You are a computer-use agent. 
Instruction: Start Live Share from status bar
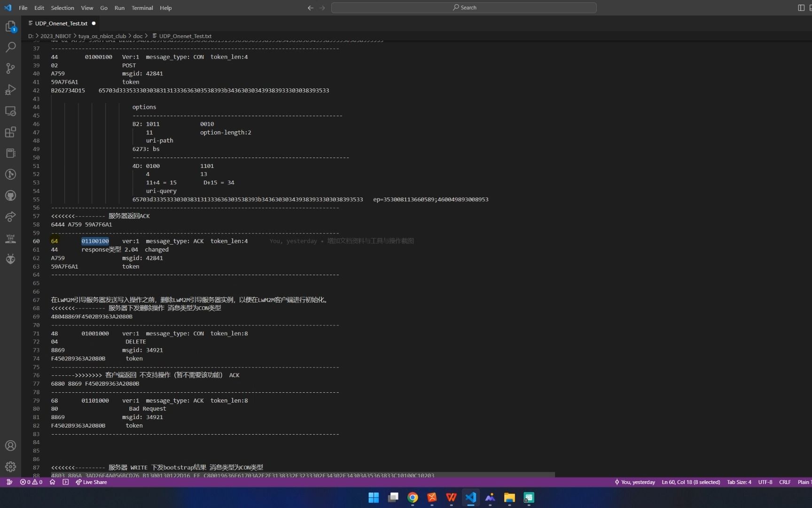pos(91,482)
